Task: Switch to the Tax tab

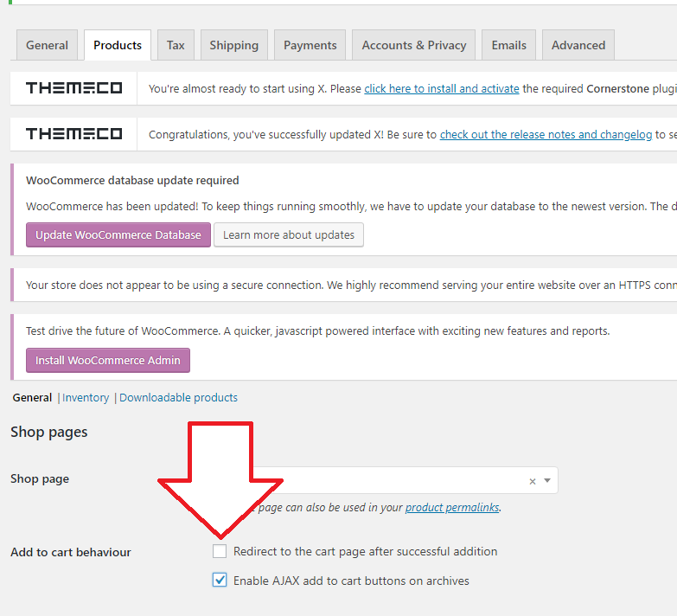Action: [x=176, y=45]
